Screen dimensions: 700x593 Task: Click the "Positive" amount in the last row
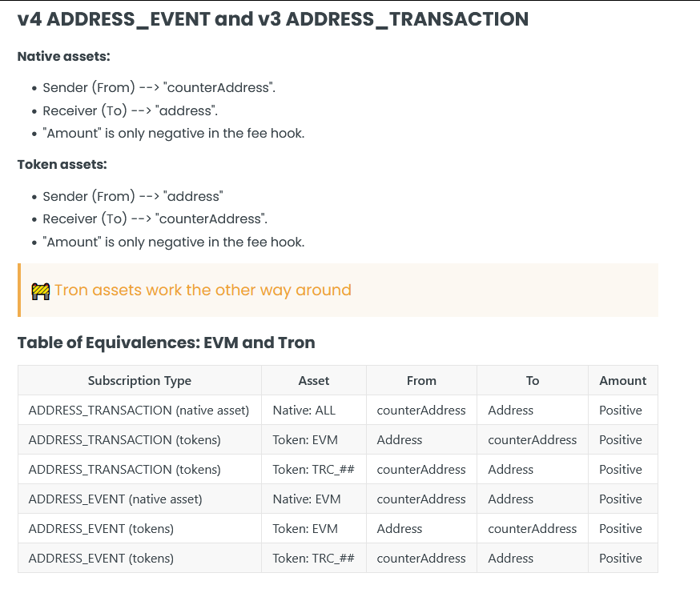621,559
